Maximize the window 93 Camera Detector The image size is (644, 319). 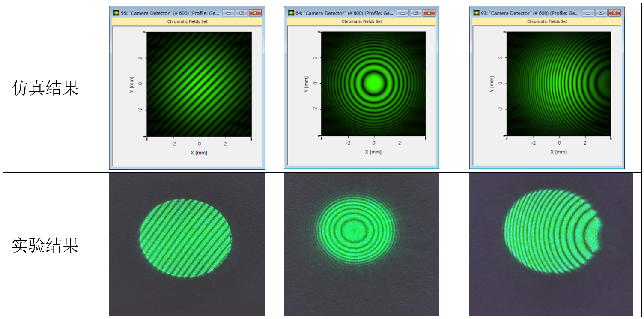pyautogui.click(x=602, y=13)
